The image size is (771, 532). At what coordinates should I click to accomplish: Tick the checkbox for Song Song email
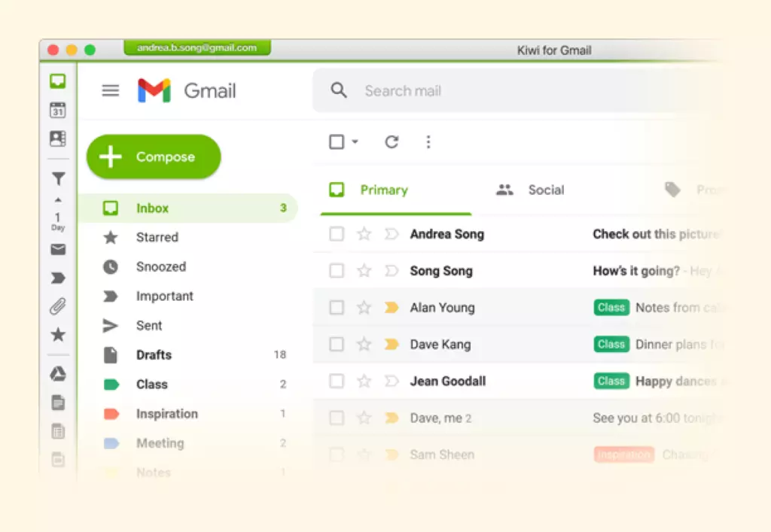[337, 271]
